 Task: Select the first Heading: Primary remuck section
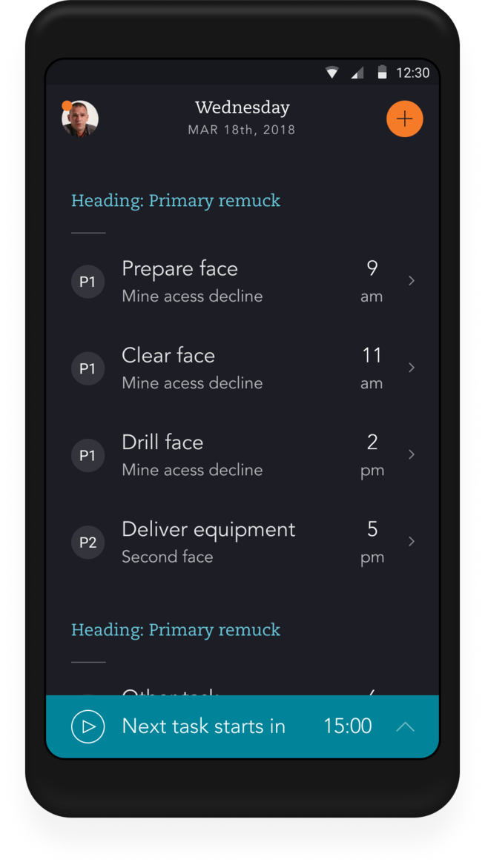[176, 200]
